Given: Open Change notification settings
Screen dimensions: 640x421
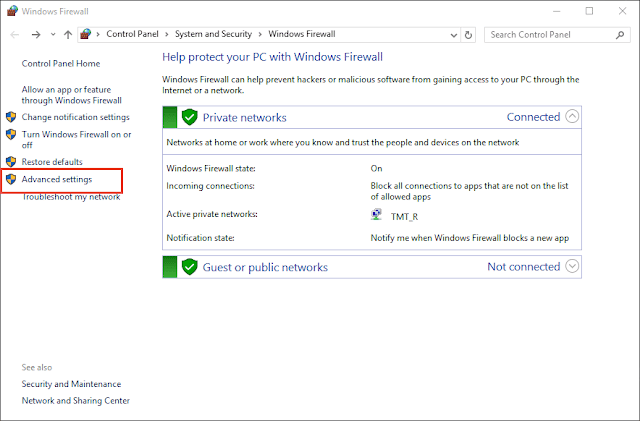Looking at the screenshot, I should (76, 117).
